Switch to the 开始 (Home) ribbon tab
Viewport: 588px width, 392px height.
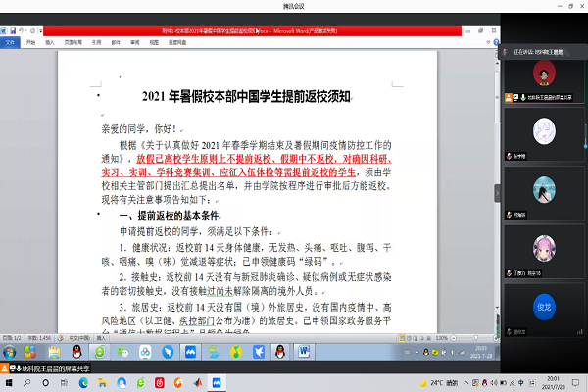coord(31,44)
